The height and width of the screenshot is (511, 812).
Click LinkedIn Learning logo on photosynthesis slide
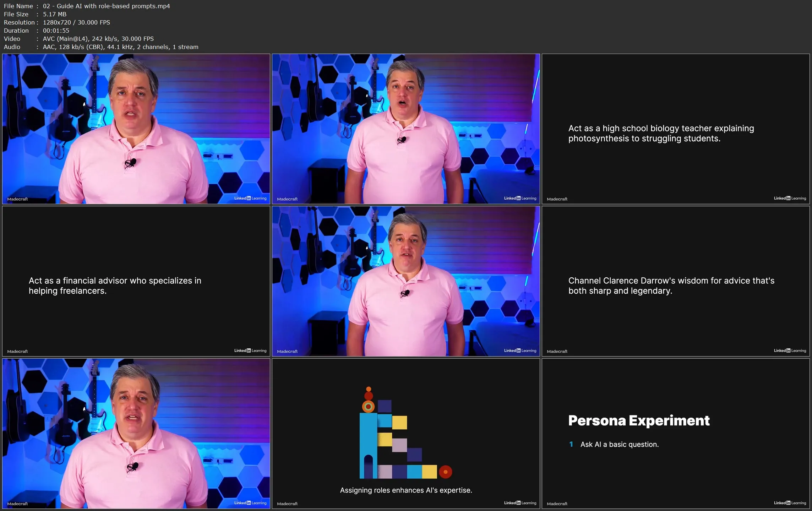click(790, 198)
